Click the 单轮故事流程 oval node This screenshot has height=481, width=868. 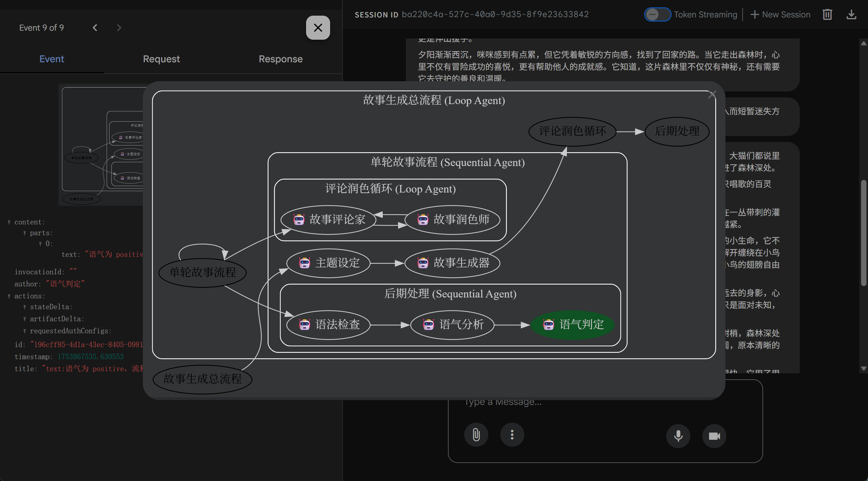click(203, 273)
